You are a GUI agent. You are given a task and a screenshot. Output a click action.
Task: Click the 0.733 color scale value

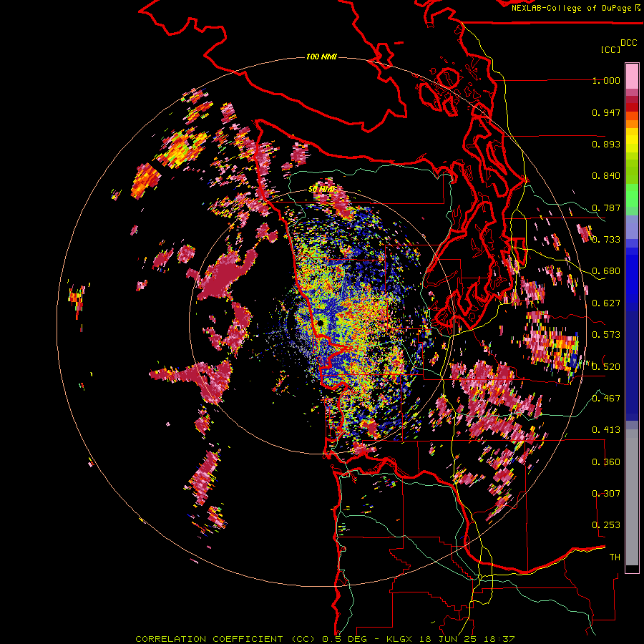(606, 240)
